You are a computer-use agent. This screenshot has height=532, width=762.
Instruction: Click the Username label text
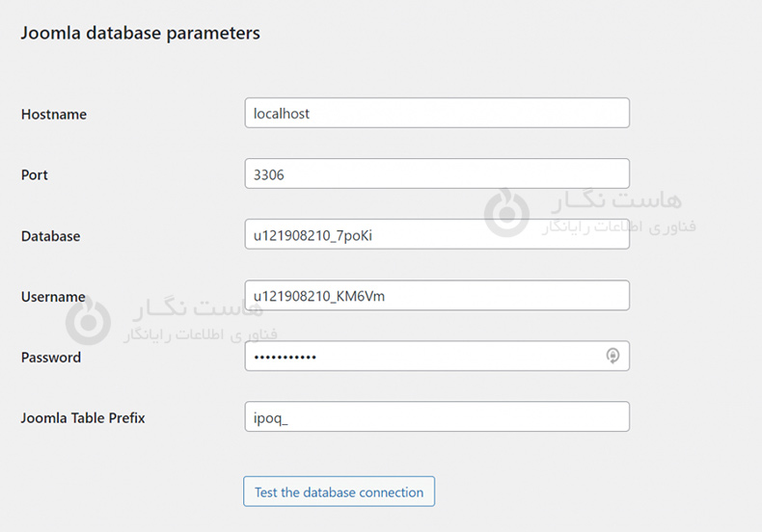click(x=53, y=297)
